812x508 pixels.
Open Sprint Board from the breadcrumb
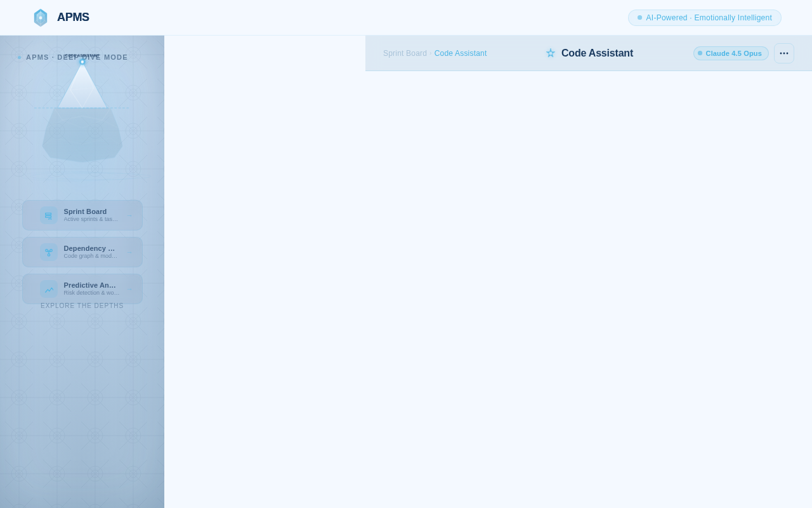tap(405, 53)
